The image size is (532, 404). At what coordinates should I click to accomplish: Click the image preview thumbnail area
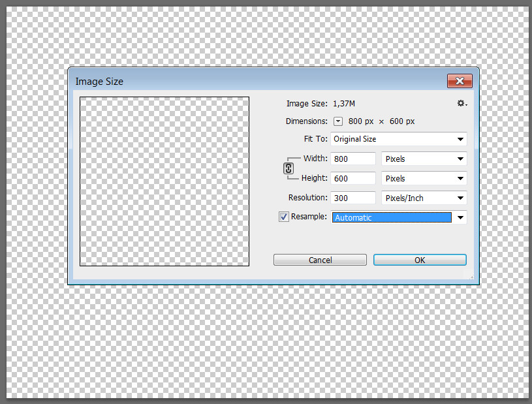[164, 181]
